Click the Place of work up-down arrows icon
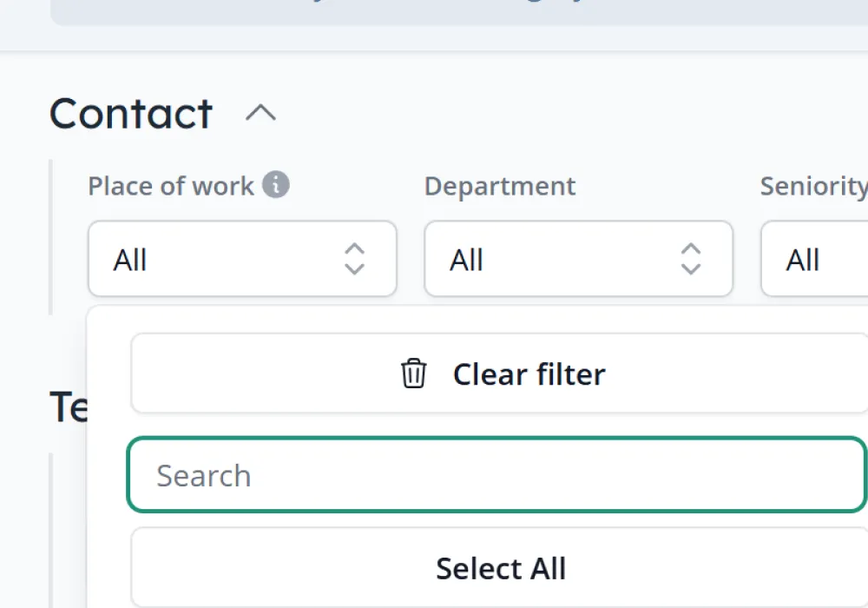This screenshot has height=608, width=868. click(354, 259)
